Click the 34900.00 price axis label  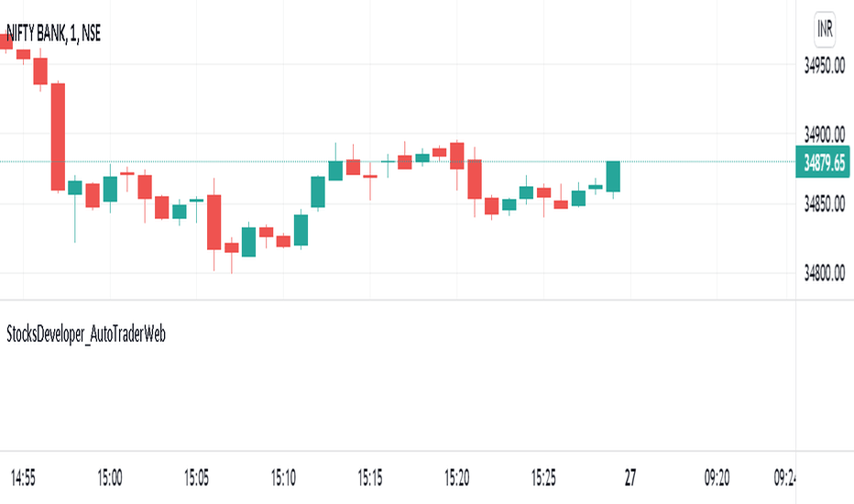pyautogui.click(x=825, y=135)
